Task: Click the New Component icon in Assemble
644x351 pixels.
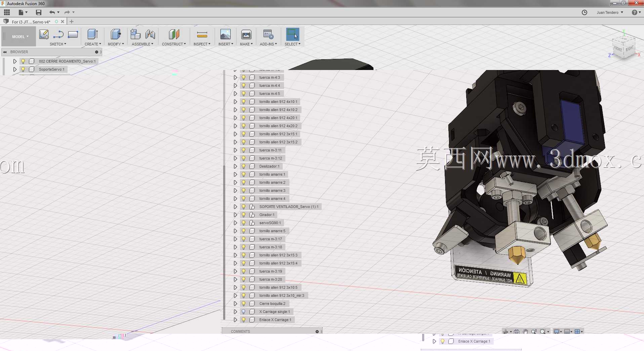Action: [135, 34]
